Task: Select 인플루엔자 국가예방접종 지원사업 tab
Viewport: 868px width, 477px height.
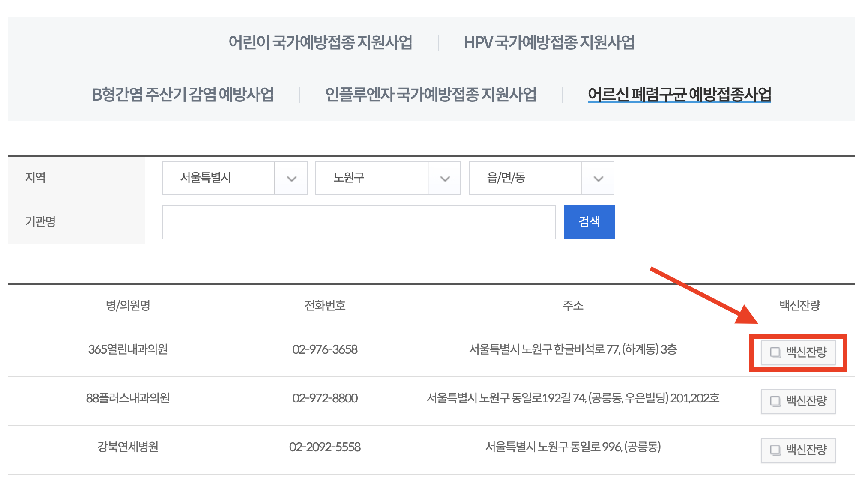Action: tap(431, 95)
